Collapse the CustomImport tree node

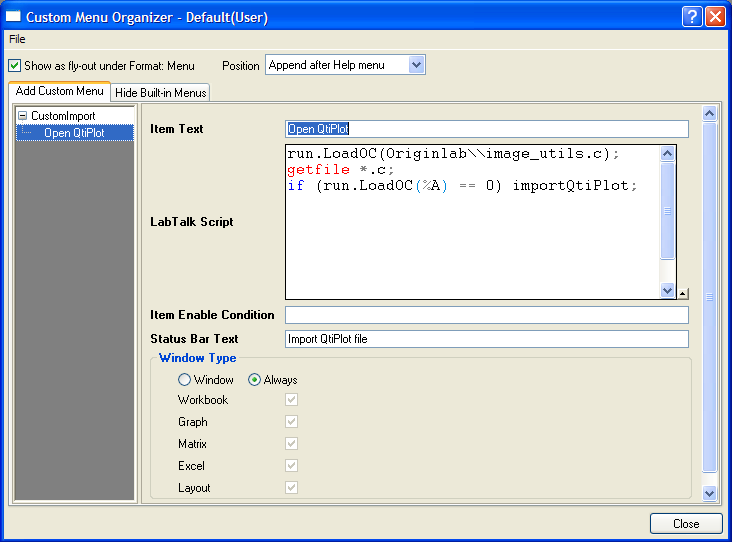(x=23, y=116)
